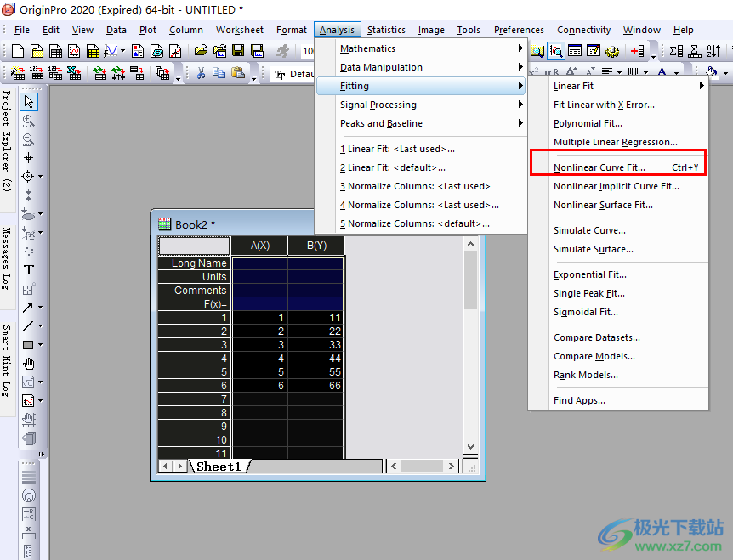Click the Paste clipboard icon
This screenshot has height=560, width=733.
238,73
